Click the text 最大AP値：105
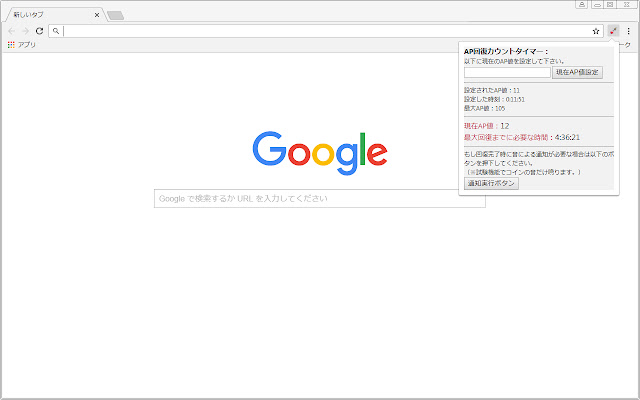The image size is (640, 400). pyautogui.click(x=484, y=108)
